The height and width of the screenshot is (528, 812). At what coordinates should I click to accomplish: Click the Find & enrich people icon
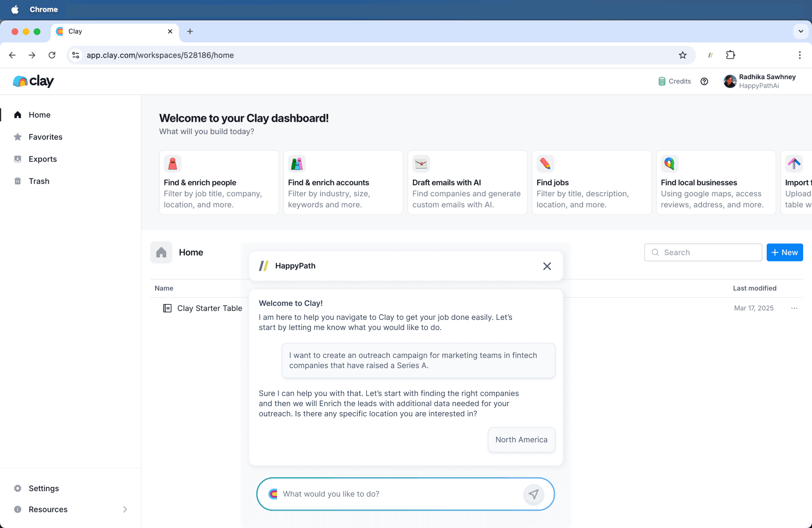click(x=173, y=164)
